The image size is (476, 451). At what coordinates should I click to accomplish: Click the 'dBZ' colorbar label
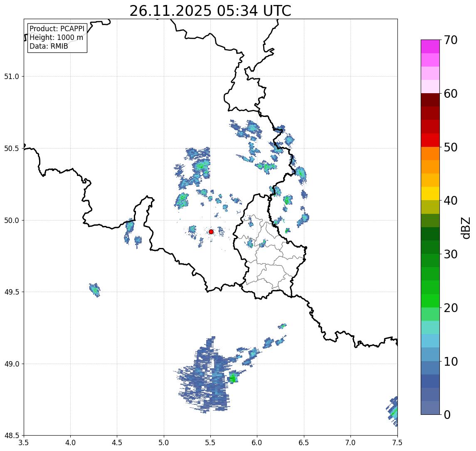[x=466, y=228]
